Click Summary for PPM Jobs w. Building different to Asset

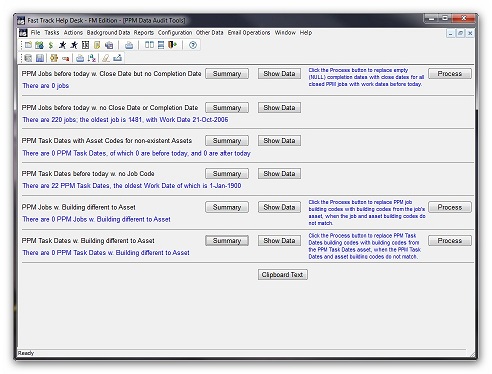(227, 207)
